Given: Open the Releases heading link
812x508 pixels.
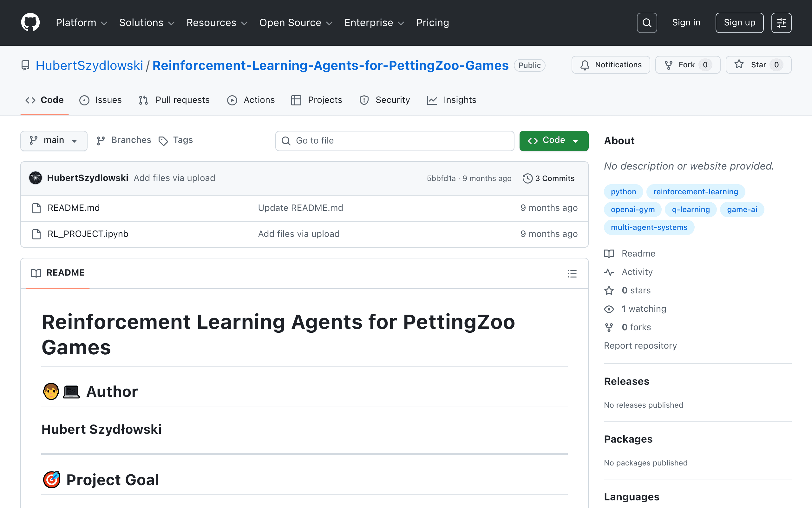Looking at the screenshot, I should tap(626, 381).
